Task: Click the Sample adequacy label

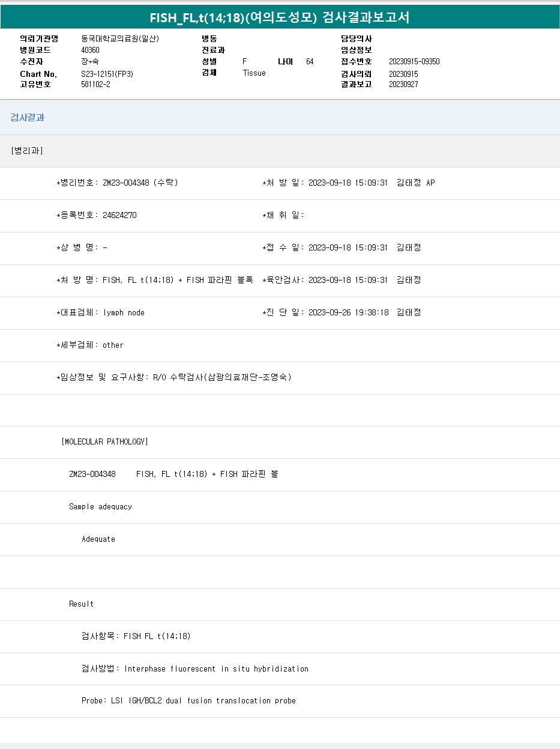Action: tap(100, 506)
